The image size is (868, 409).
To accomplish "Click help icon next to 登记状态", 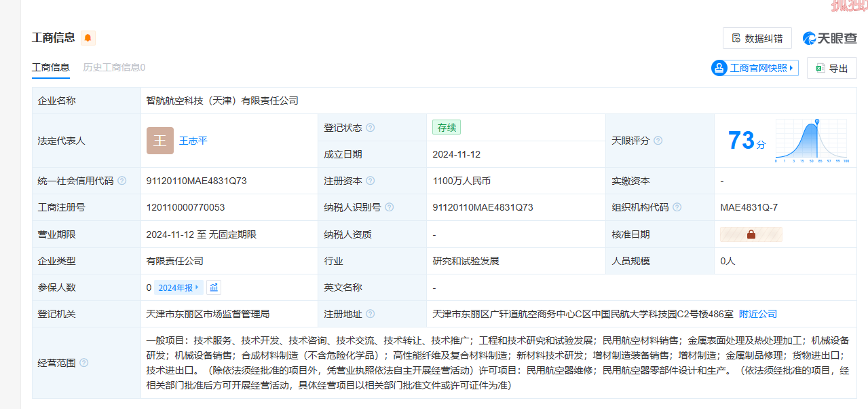I will 371,128.
